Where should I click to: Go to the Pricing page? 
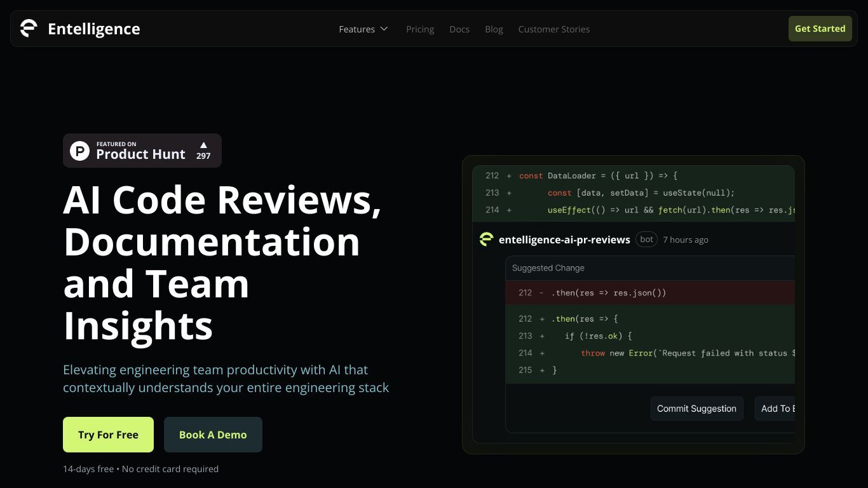pyautogui.click(x=420, y=29)
